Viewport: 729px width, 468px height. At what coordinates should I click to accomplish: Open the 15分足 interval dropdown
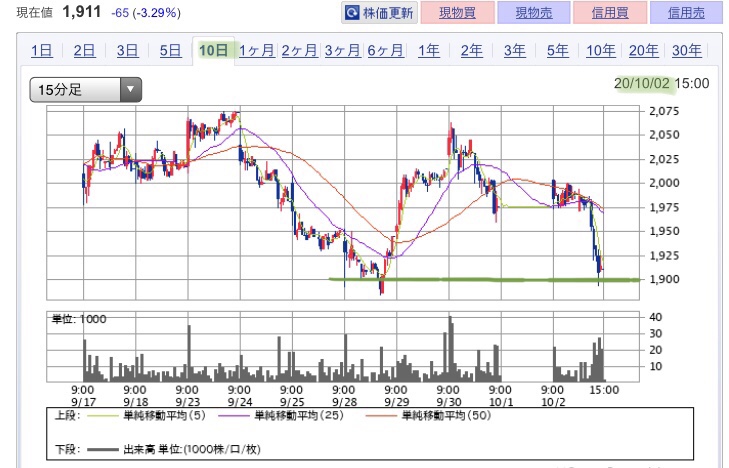(x=86, y=90)
